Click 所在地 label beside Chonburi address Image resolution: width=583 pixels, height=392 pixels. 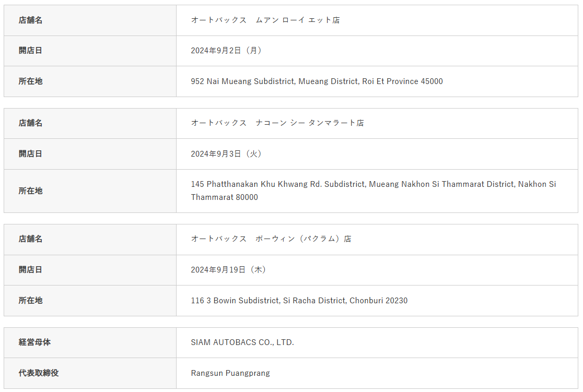click(x=30, y=301)
